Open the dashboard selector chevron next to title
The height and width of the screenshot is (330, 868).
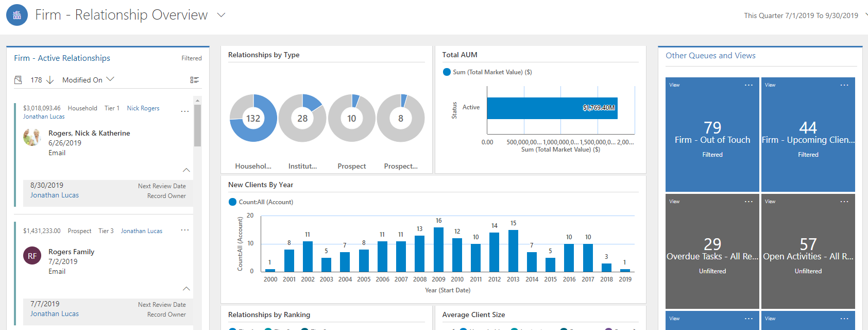[222, 15]
